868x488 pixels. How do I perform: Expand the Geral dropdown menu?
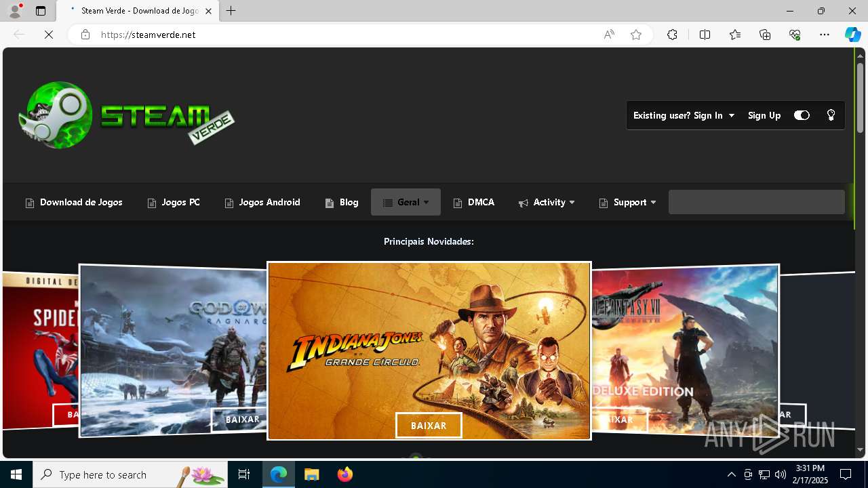tap(406, 202)
